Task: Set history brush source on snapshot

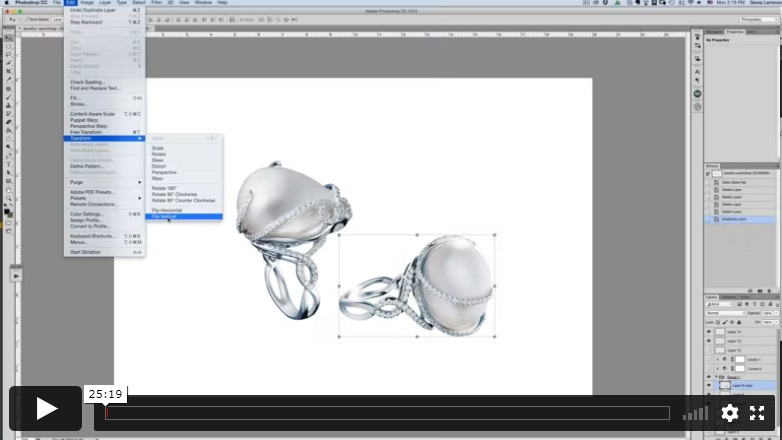Action: (708, 174)
